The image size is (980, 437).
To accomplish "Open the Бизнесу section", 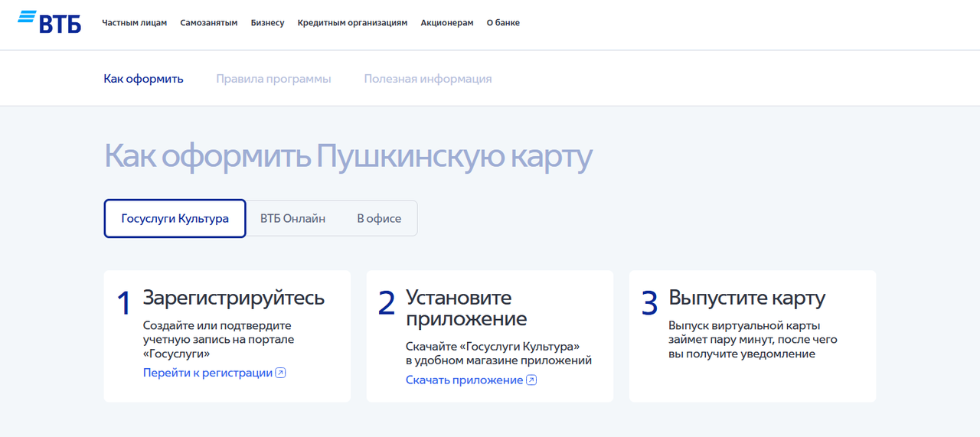I will pos(267,23).
